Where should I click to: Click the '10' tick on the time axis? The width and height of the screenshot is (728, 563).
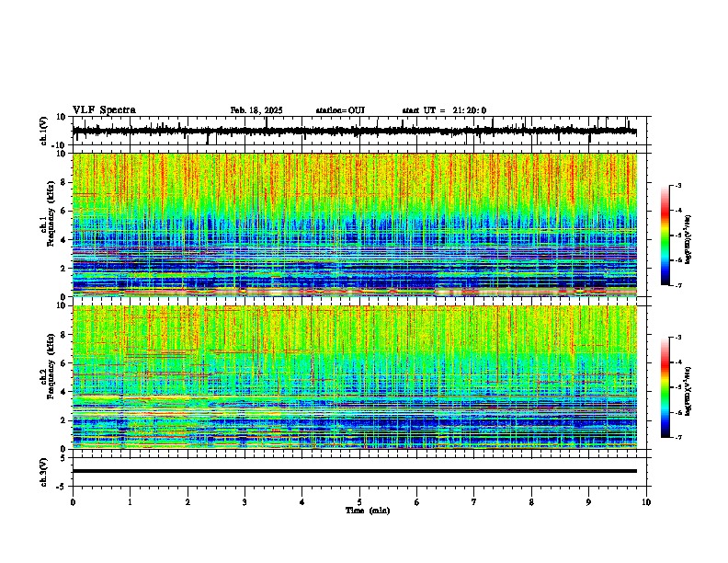coord(646,502)
